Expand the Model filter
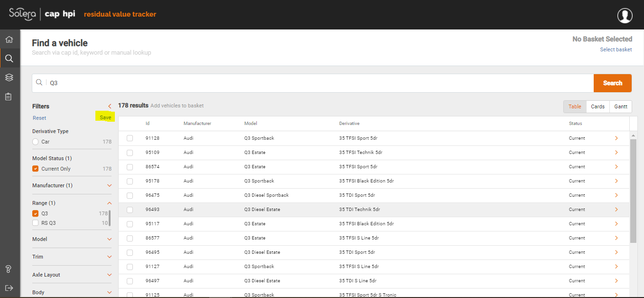 (110, 240)
